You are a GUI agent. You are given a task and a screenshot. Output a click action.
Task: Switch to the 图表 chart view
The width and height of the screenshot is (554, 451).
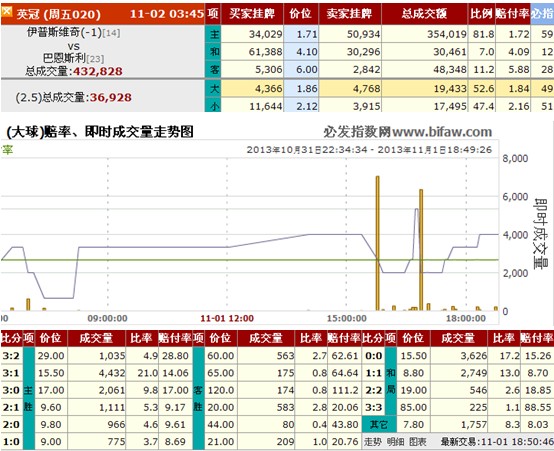click(x=418, y=442)
